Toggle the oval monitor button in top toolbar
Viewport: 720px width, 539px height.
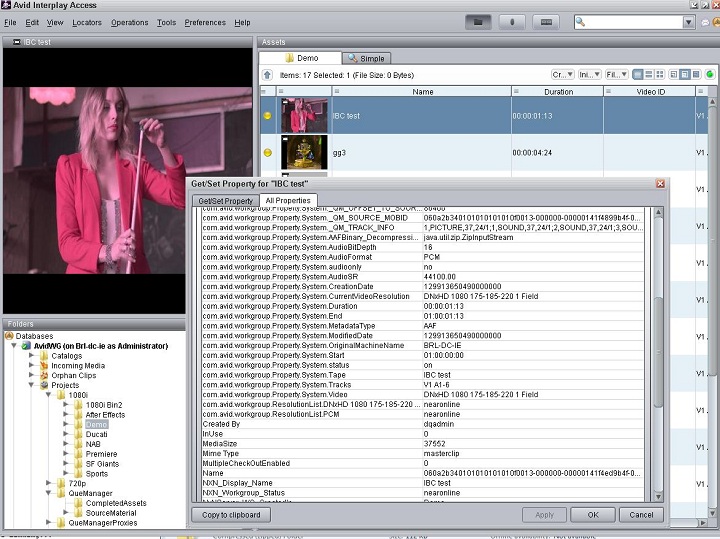(x=512, y=22)
